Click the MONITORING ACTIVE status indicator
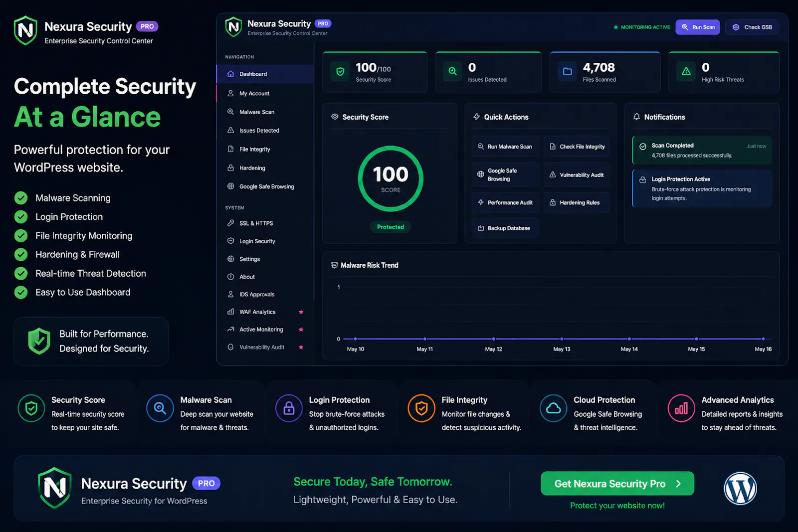This screenshot has height=532, width=798. tap(642, 27)
